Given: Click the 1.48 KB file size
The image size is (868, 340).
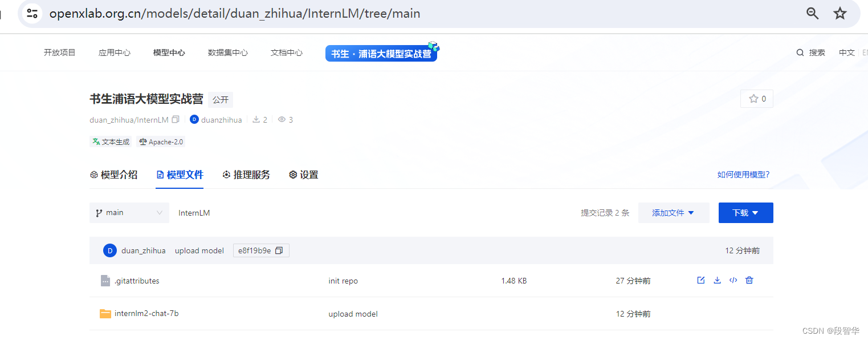Looking at the screenshot, I should (x=514, y=281).
